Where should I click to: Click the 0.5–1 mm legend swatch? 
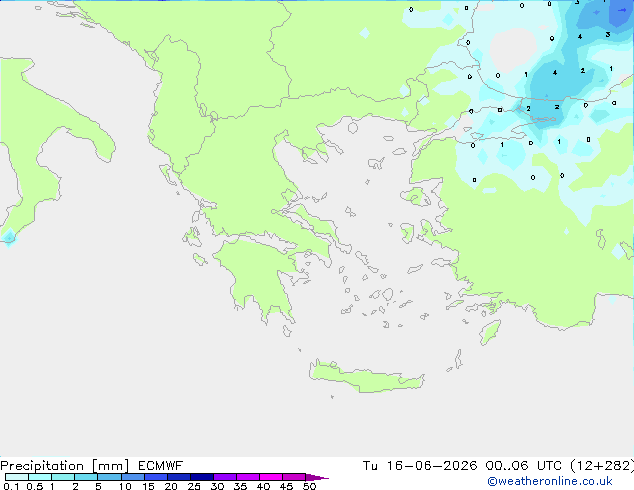[40, 477]
